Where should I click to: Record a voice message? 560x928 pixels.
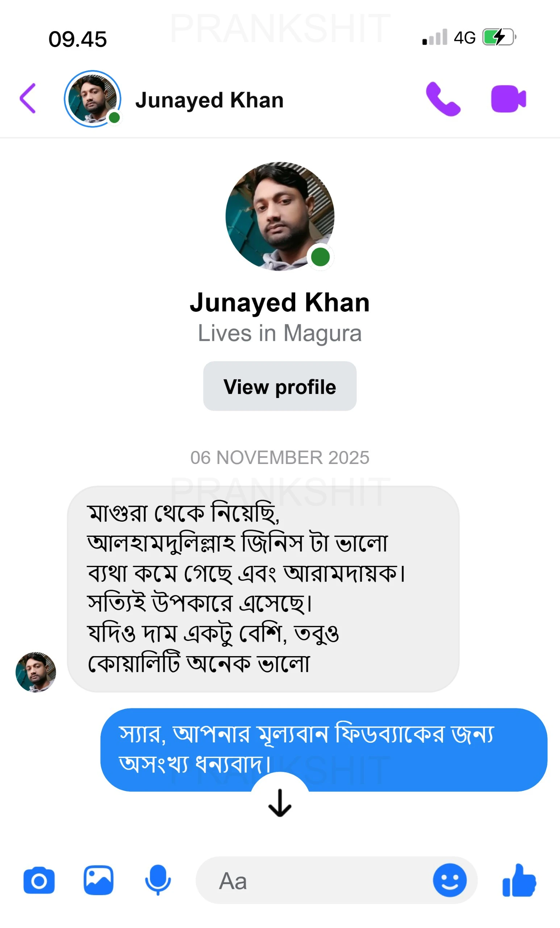[158, 881]
